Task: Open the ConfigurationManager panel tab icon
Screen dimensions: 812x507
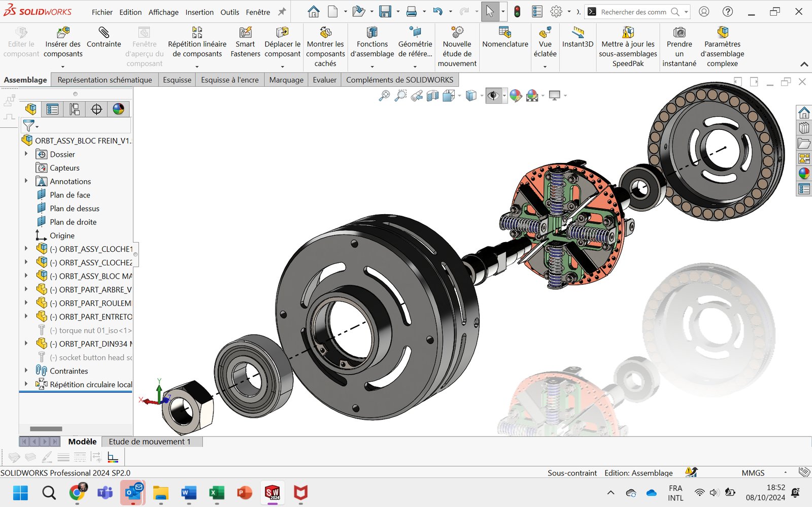Action: point(75,109)
